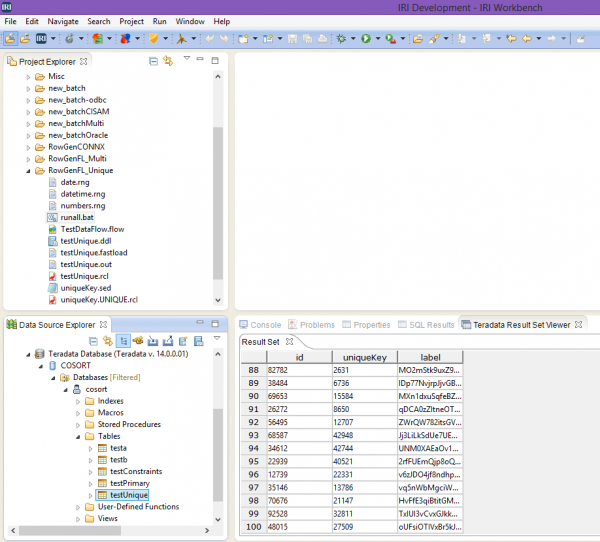
Task: Select uniqueKey.UNIQUE.rcl file
Action: 99,300
